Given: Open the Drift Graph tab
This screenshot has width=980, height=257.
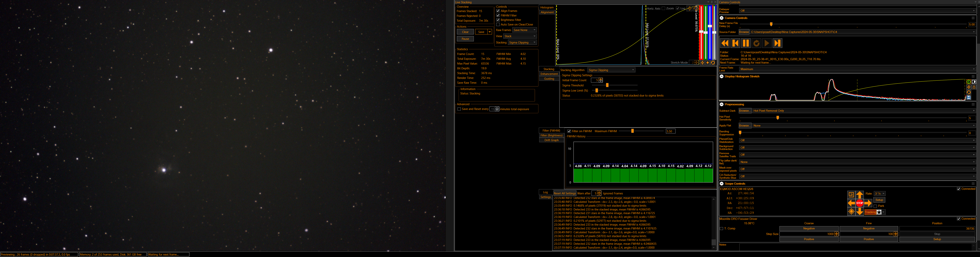Looking at the screenshot, I should coord(552,140).
